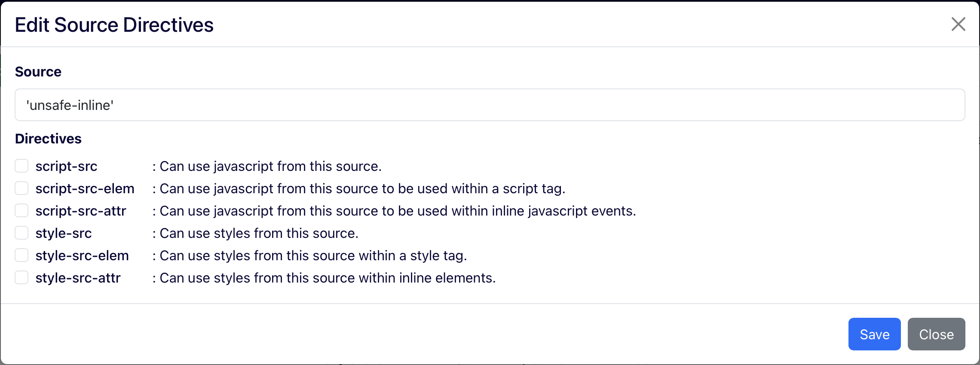Enable the script-src-elem directive checkbox
The height and width of the screenshot is (365, 980).
tap(21, 188)
